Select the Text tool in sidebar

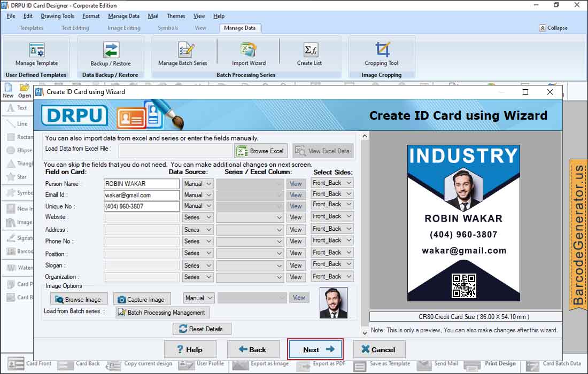coord(17,108)
